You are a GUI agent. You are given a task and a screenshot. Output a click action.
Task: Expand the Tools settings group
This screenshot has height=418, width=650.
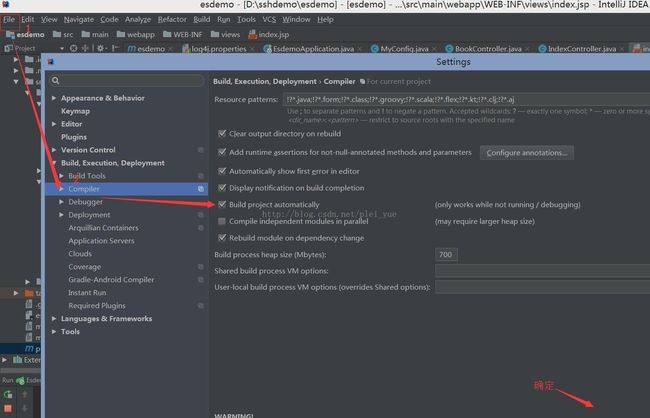[54, 331]
